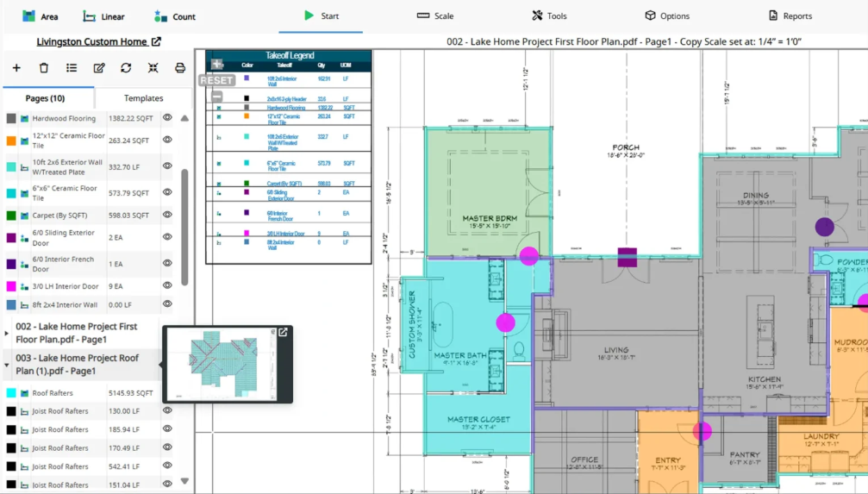Toggle visibility of 12"x12" Ceramic Floor Tile
This screenshot has width=868, height=494.
(167, 140)
